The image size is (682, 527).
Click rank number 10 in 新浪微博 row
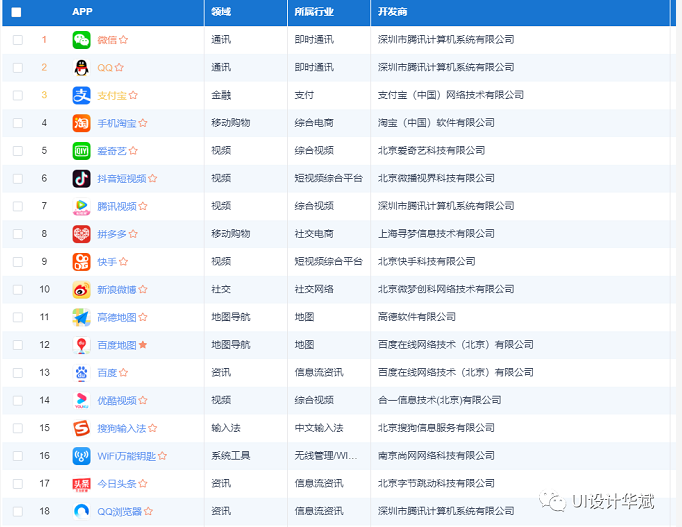pyautogui.click(x=44, y=290)
